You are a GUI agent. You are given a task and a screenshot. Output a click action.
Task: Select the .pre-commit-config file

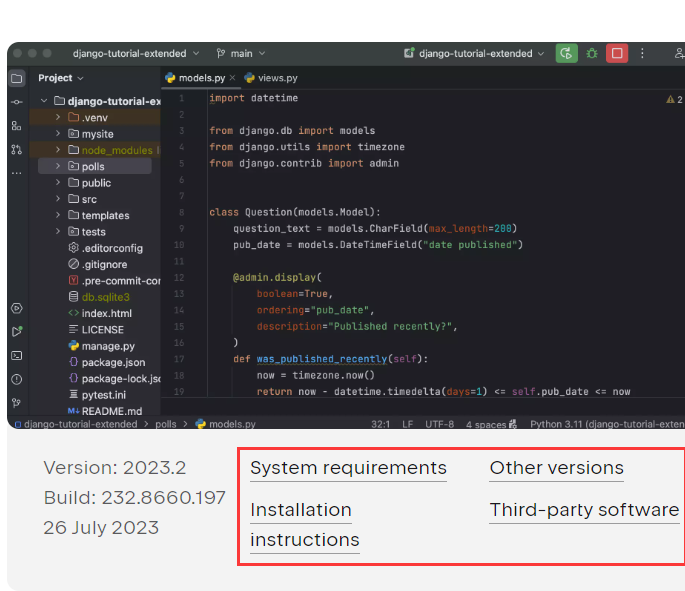114,281
